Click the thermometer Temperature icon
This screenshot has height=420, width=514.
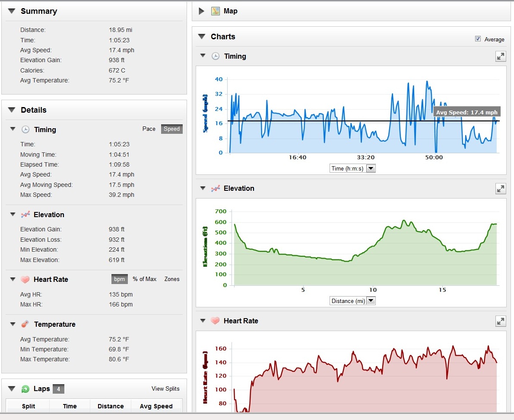[x=25, y=324]
